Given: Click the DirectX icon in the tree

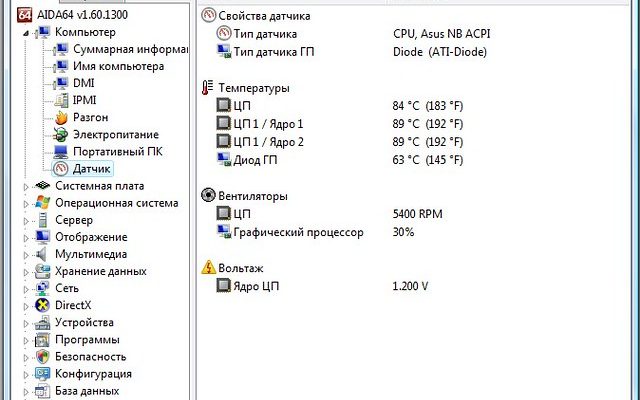Looking at the screenshot, I should pos(43,305).
